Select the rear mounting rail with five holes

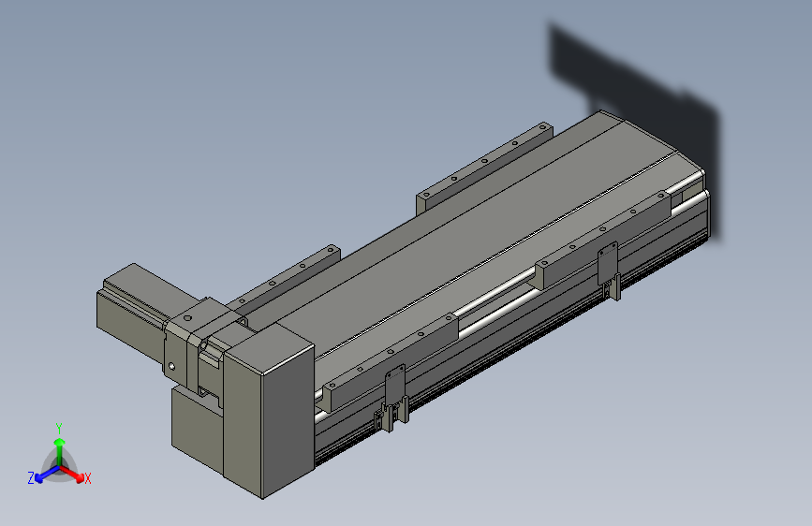tap(484, 168)
